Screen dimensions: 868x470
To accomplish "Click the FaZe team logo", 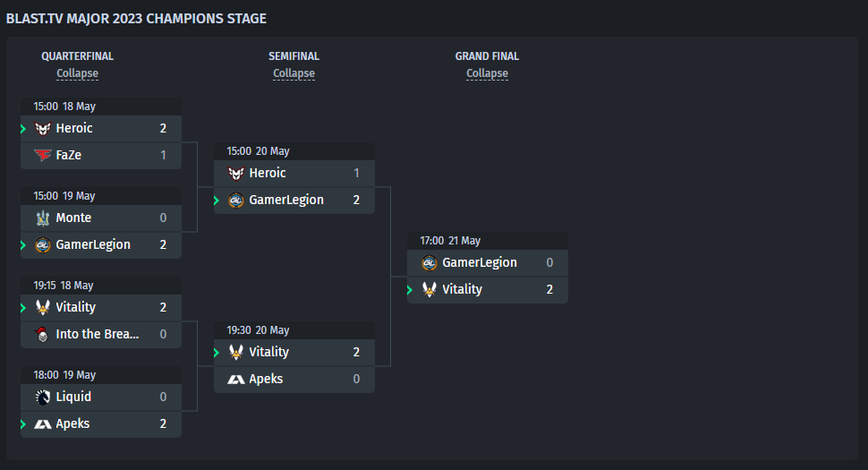I will [43, 155].
